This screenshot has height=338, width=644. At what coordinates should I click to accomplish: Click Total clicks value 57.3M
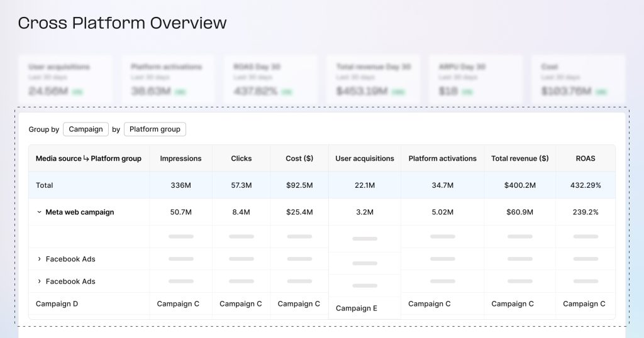click(241, 185)
